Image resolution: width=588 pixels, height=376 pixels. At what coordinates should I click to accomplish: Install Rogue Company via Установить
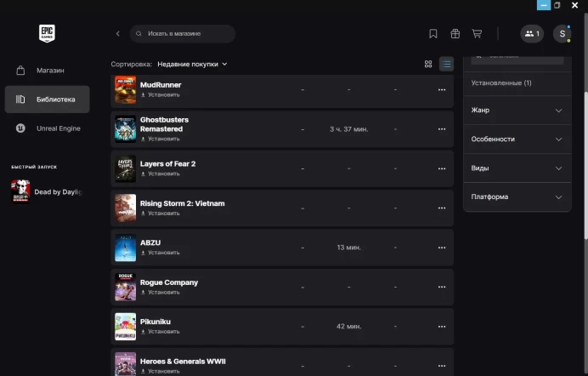click(160, 292)
